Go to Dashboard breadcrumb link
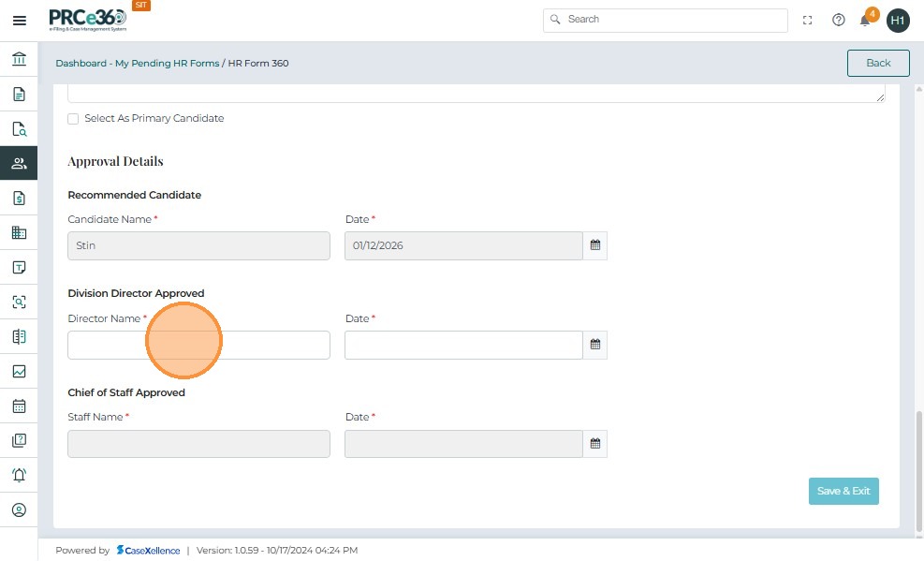 pos(81,64)
